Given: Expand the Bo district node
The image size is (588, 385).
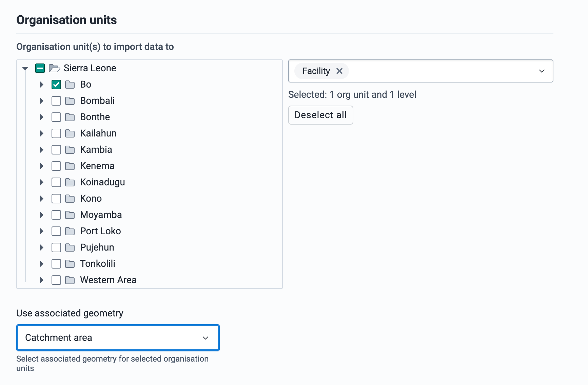Looking at the screenshot, I should tap(41, 85).
